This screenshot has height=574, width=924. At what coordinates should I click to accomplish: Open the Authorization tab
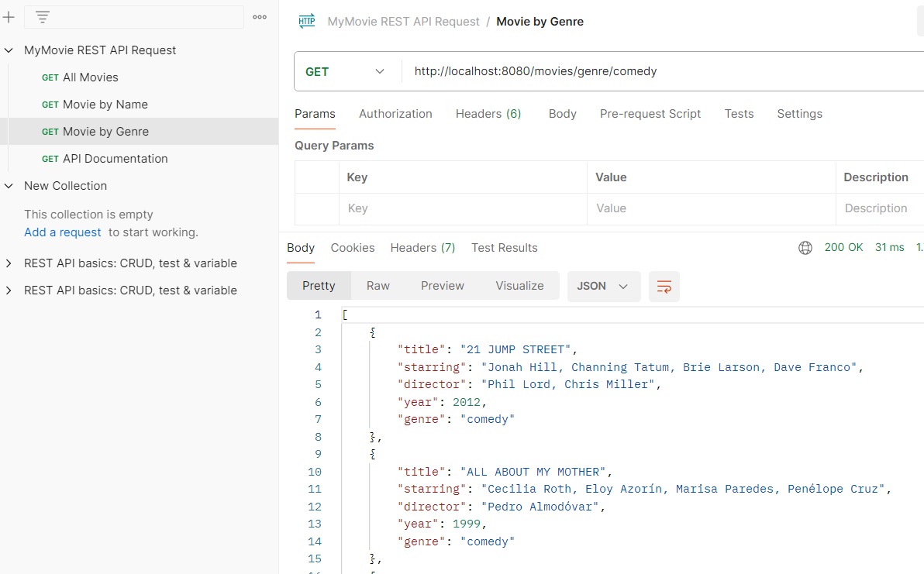(x=395, y=114)
